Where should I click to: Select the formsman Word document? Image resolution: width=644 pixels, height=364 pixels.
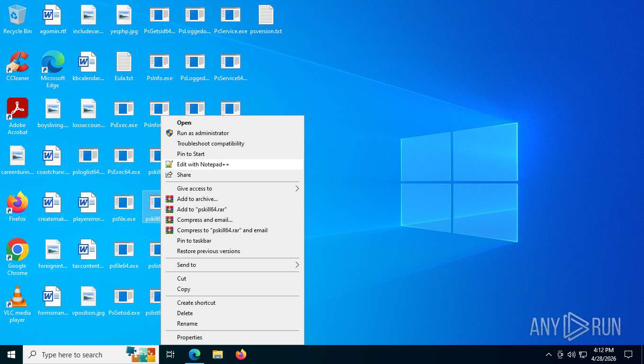[x=53, y=301]
